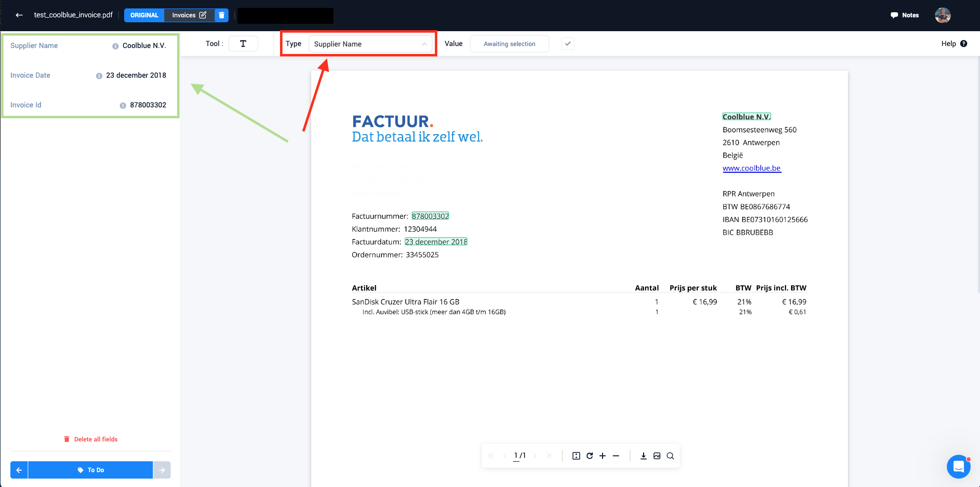Image resolution: width=980 pixels, height=487 pixels.
Task: Rotate the document clockwise
Action: 590,456
